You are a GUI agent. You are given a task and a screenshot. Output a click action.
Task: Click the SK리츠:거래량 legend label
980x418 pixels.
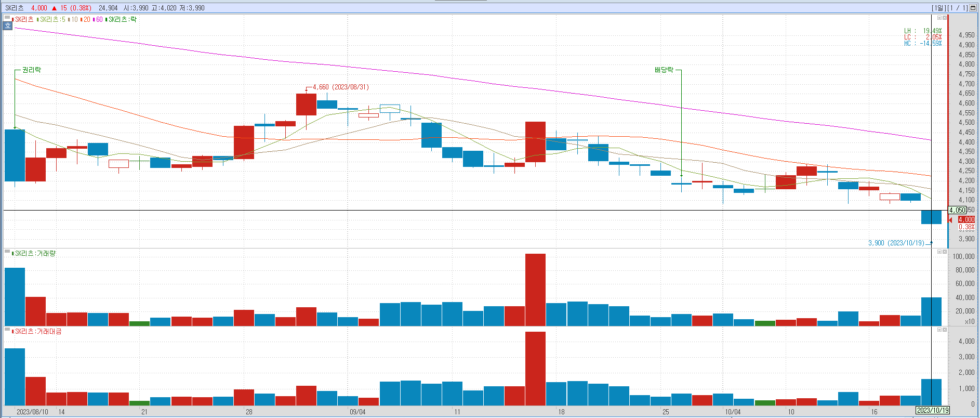35,254
